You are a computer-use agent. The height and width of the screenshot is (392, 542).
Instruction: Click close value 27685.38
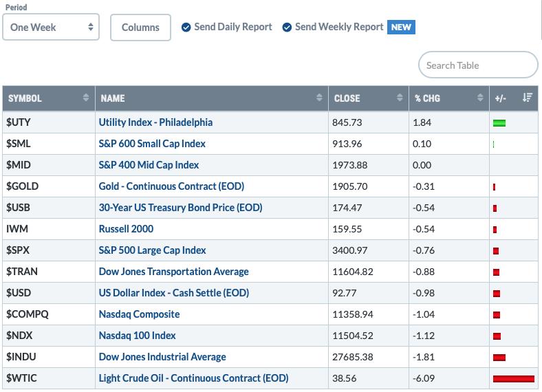tap(353, 357)
